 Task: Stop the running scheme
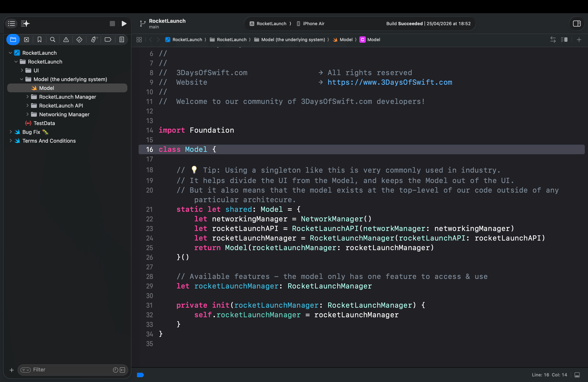click(x=112, y=23)
